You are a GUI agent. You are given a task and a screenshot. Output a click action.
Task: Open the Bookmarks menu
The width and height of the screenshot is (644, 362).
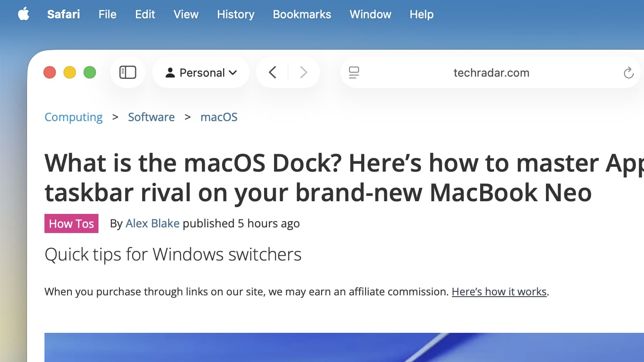click(x=302, y=14)
